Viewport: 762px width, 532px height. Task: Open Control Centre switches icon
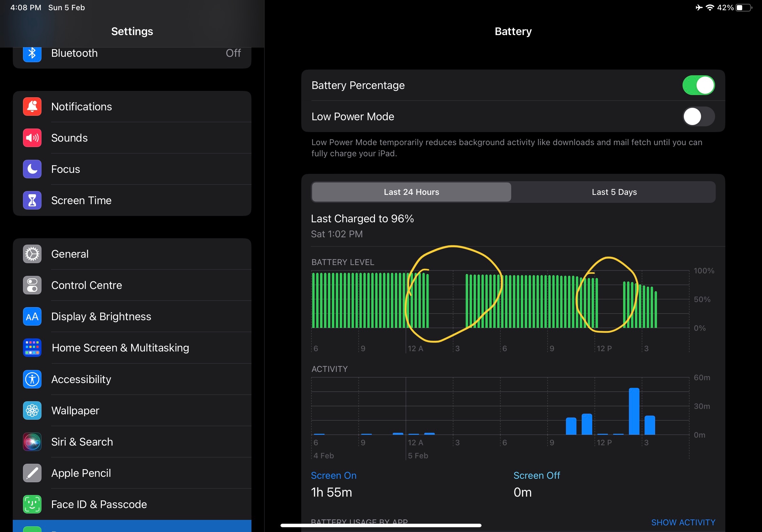pyautogui.click(x=32, y=285)
